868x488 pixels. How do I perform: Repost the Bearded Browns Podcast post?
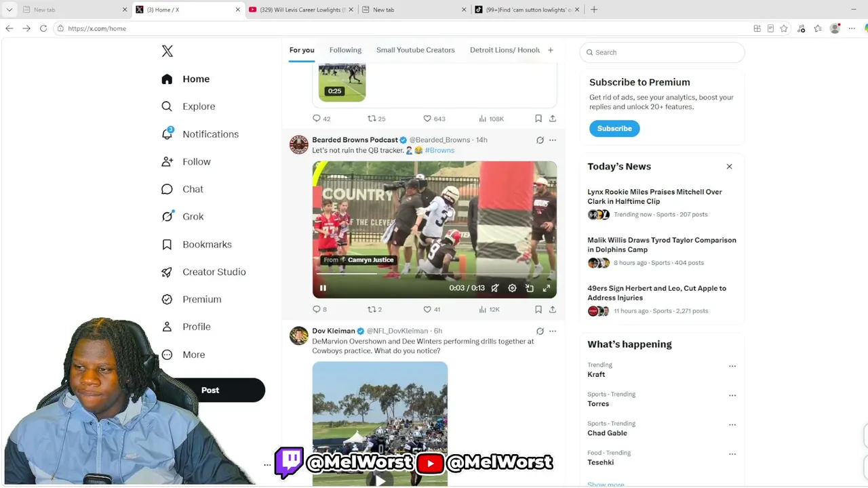[374, 310]
